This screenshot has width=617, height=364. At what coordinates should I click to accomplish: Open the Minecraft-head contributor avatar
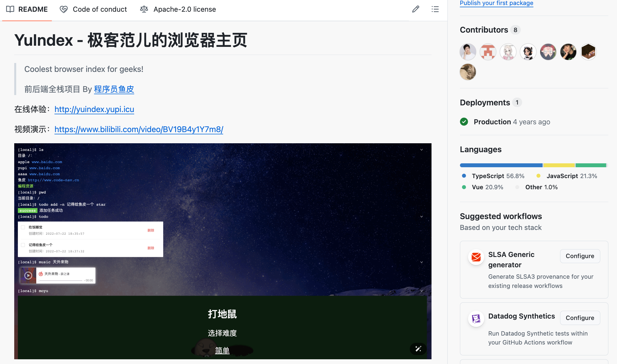(x=588, y=52)
